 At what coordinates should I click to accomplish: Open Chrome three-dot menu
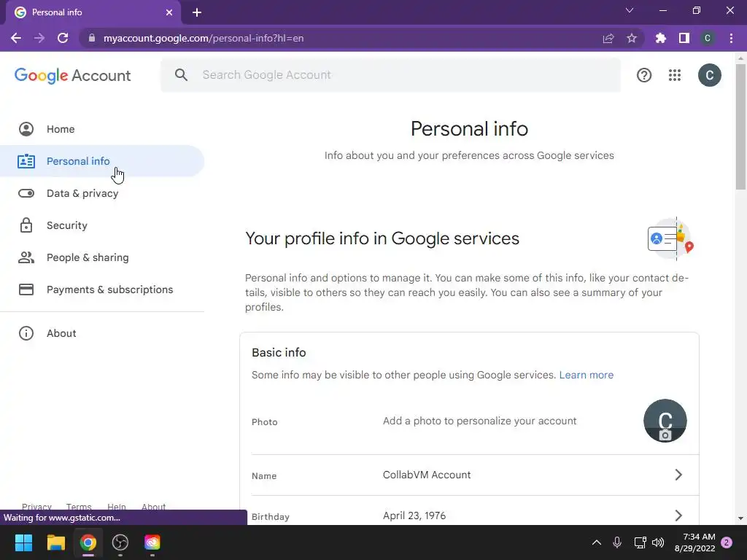point(731,38)
